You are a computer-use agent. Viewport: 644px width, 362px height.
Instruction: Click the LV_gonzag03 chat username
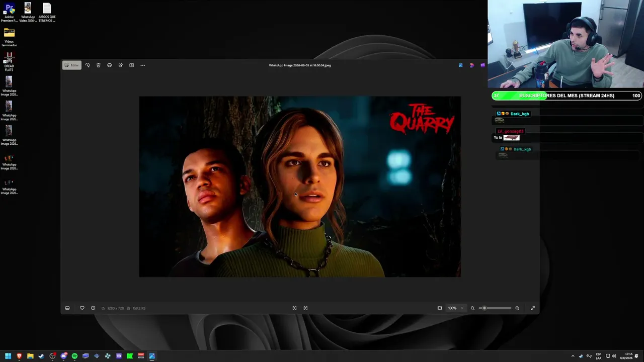[510, 131]
